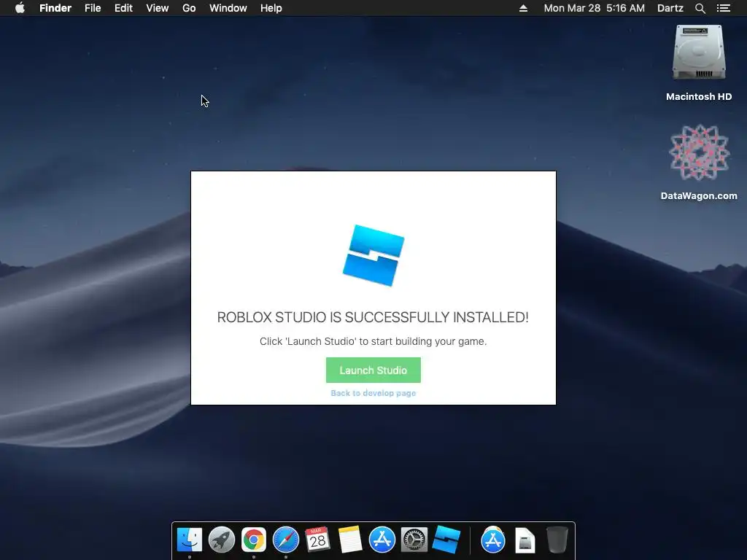Click the green Launch Studio button
Screen dimensions: 747x560
(x=373, y=370)
